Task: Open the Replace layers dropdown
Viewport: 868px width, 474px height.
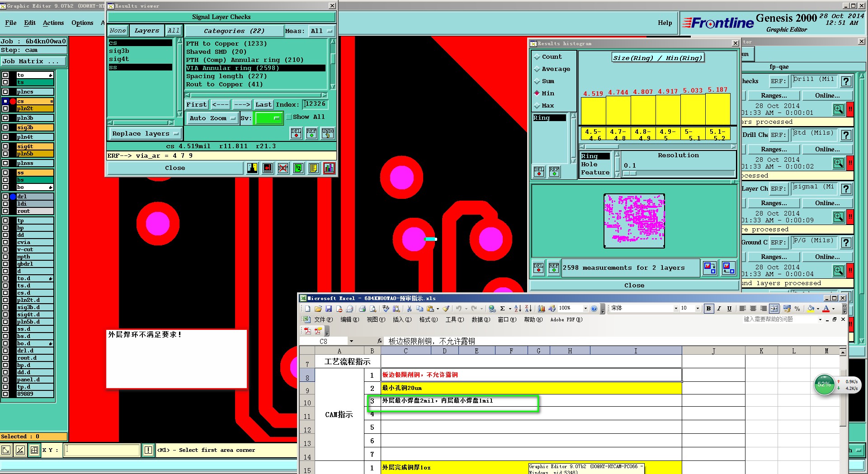Action: pos(145,134)
